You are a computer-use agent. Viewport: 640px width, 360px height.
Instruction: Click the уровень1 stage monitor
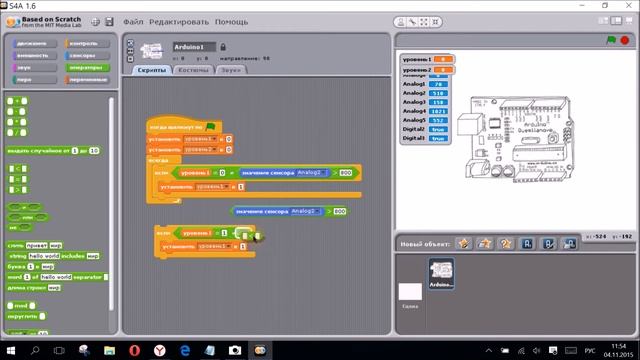pyautogui.click(x=428, y=59)
